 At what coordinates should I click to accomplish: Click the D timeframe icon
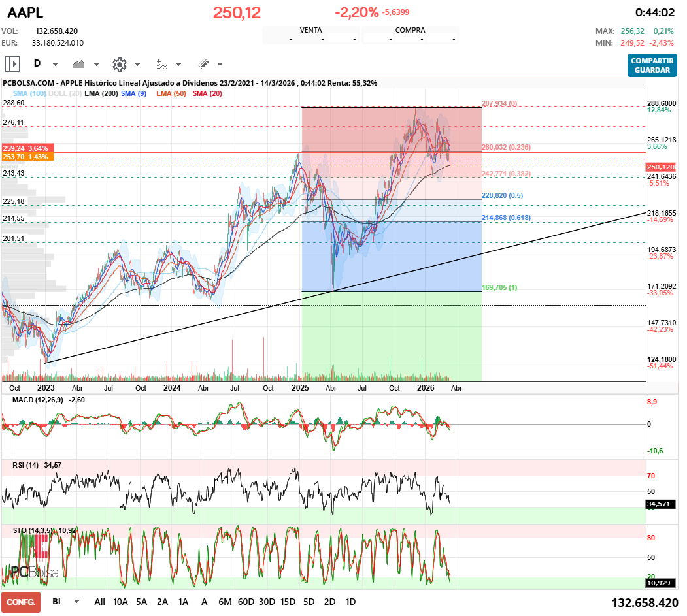tap(36, 63)
